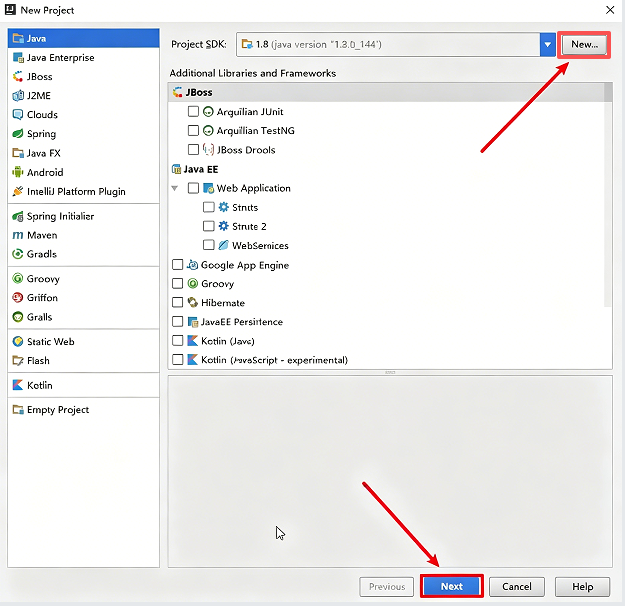Check the WebServices box
The height and width of the screenshot is (606, 625).
pyautogui.click(x=209, y=245)
